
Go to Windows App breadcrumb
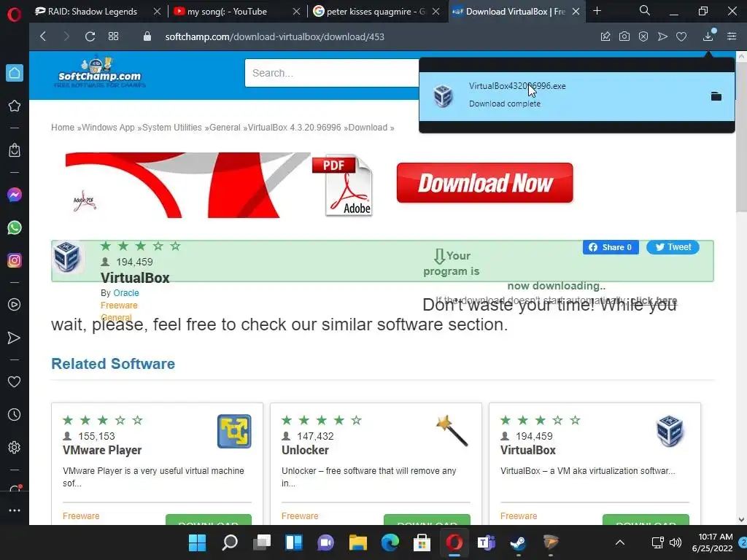click(x=108, y=128)
